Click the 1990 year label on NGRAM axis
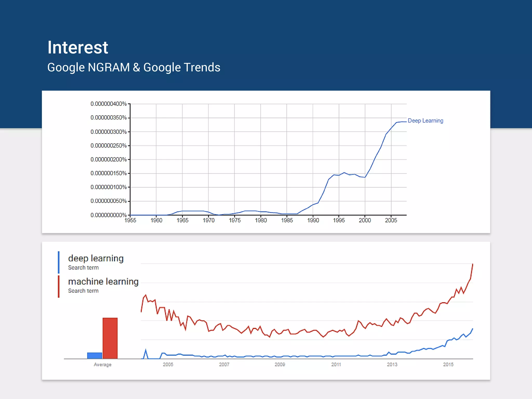532x399 pixels. click(x=313, y=221)
